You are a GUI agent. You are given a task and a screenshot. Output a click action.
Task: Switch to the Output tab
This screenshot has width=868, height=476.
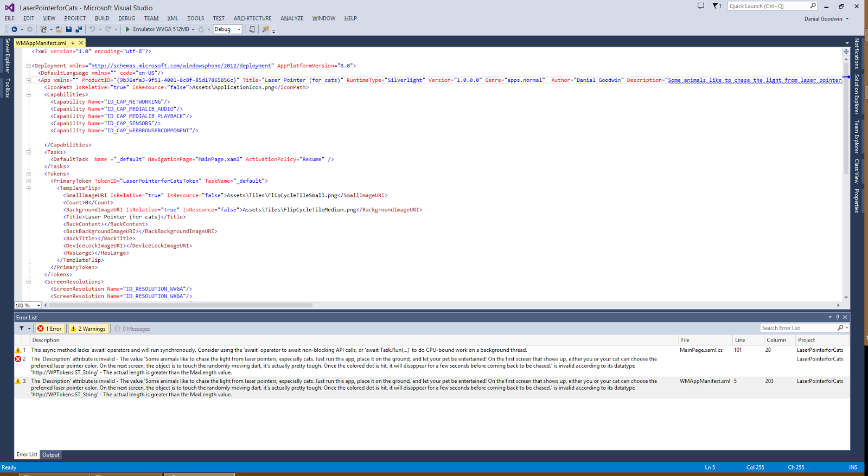click(x=51, y=455)
